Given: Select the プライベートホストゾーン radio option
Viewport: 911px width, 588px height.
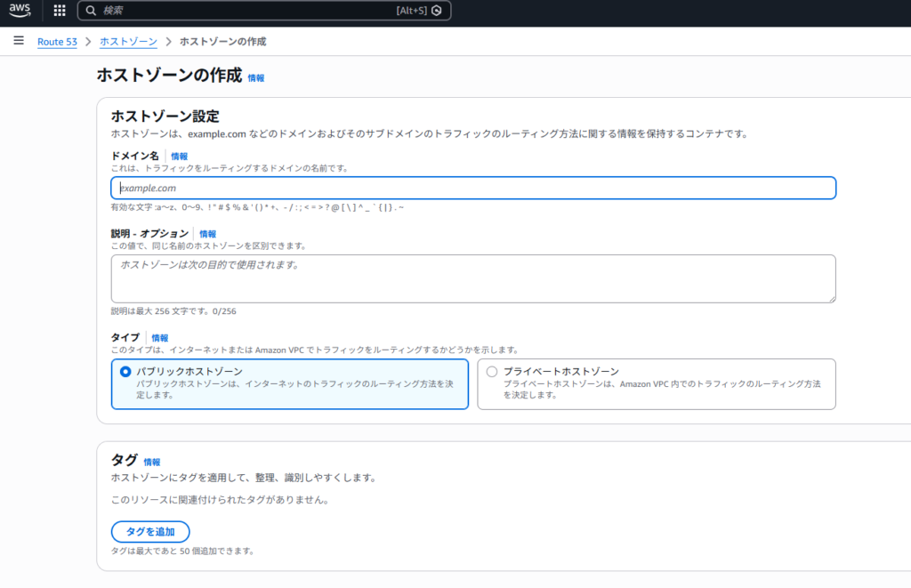Looking at the screenshot, I should click(x=492, y=372).
